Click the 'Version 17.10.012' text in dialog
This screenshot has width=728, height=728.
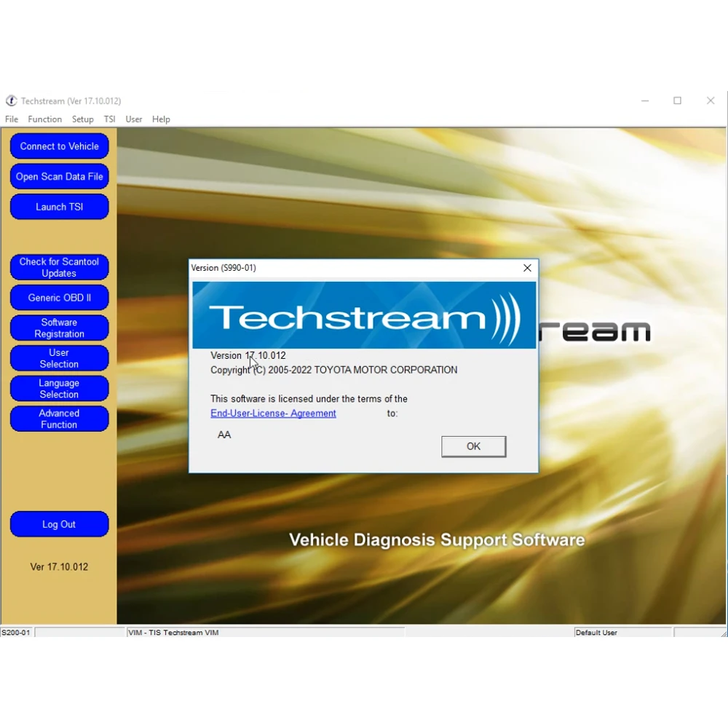(248, 356)
